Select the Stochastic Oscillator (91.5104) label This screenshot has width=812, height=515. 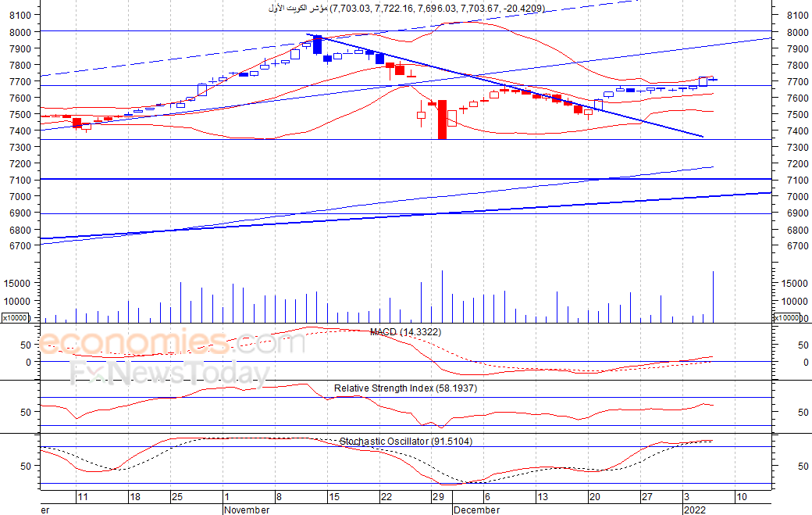pos(406,442)
